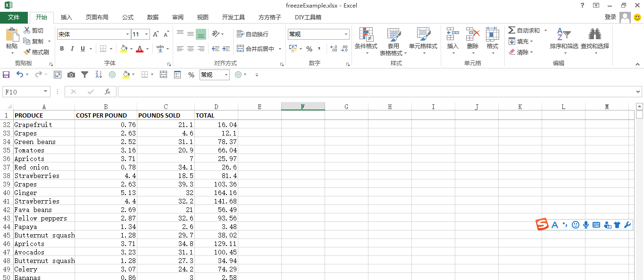Image resolution: width=644 pixels, height=280 pixels.
Task: Click the increase indent icon
Action: point(226,49)
